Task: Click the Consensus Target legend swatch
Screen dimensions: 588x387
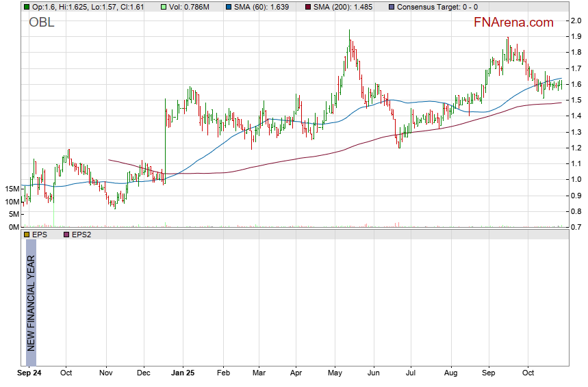Action: point(391,7)
